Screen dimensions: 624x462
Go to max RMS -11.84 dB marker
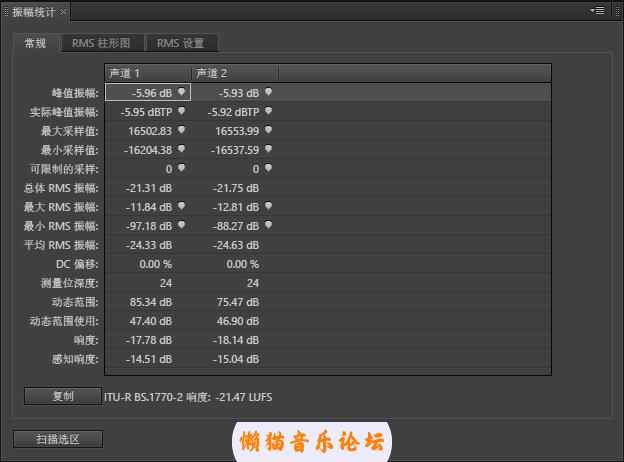click(x=181, y=206)
